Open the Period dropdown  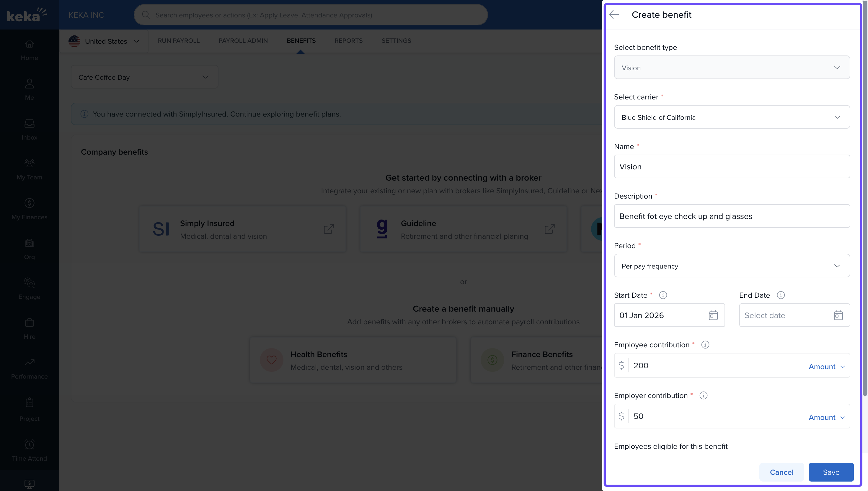732,266
